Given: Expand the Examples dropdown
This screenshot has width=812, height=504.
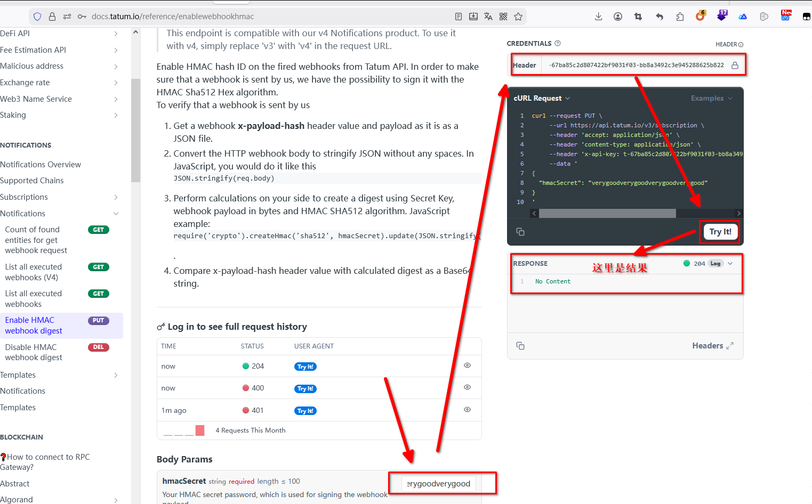Looking at the screenshot, I should 711,99.
